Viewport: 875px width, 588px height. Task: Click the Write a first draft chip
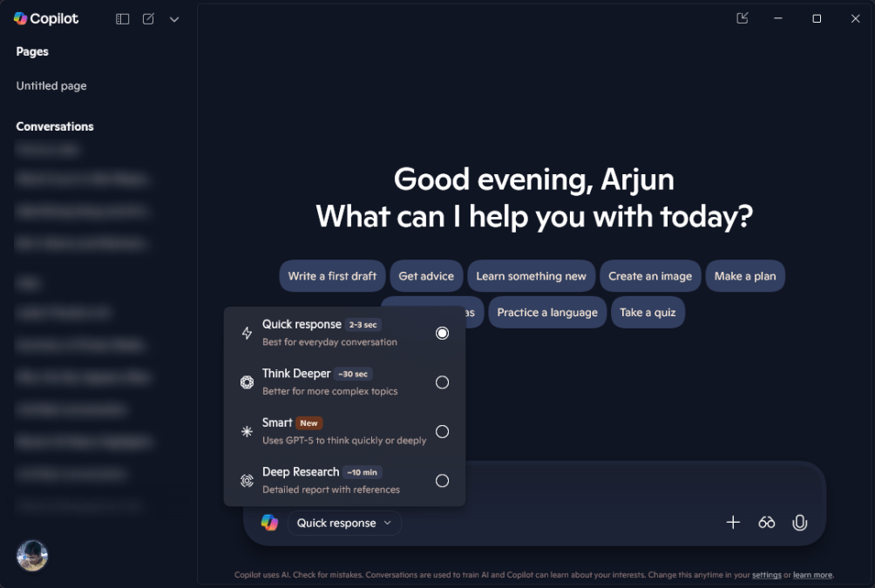tap(332, 275)
